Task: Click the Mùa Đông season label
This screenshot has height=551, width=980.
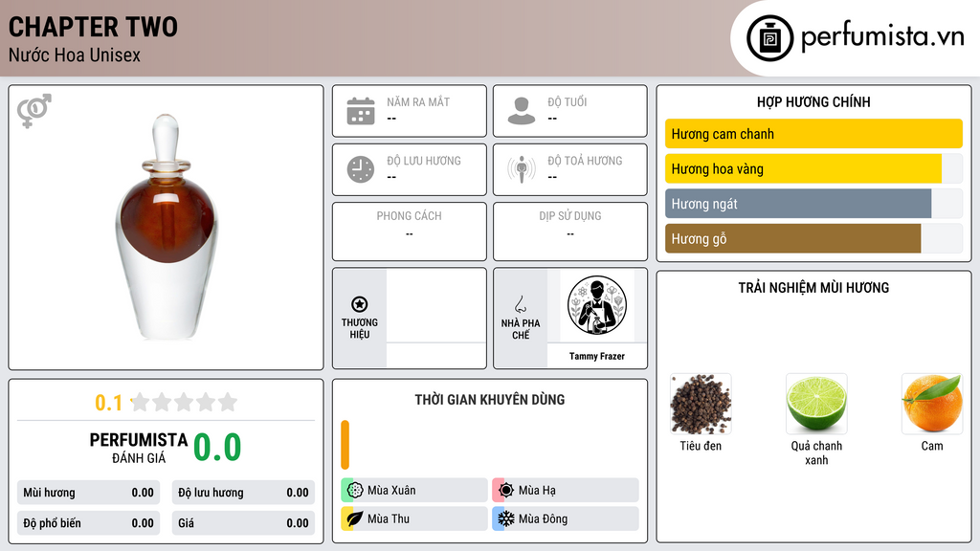Action: point(543,518)
